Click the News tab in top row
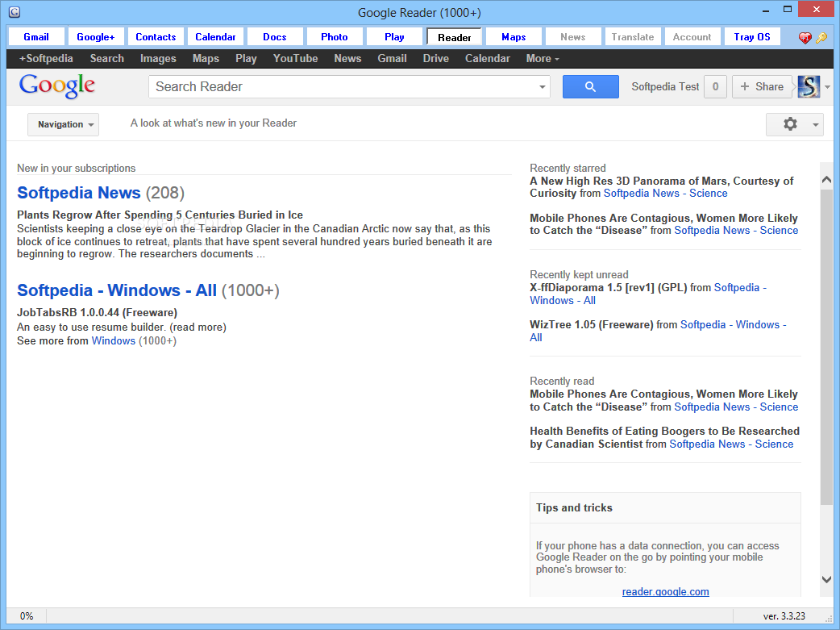The image size is (840, 630). click(573, 37)
